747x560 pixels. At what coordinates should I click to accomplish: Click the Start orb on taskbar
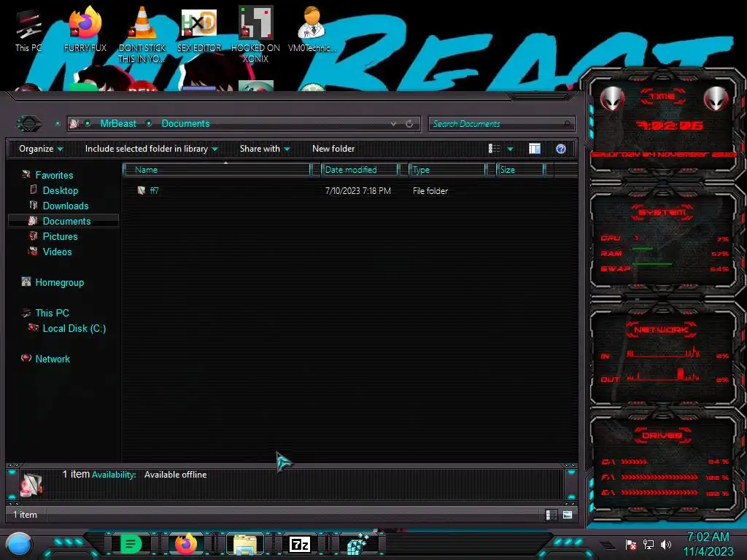tap(19, 545)
